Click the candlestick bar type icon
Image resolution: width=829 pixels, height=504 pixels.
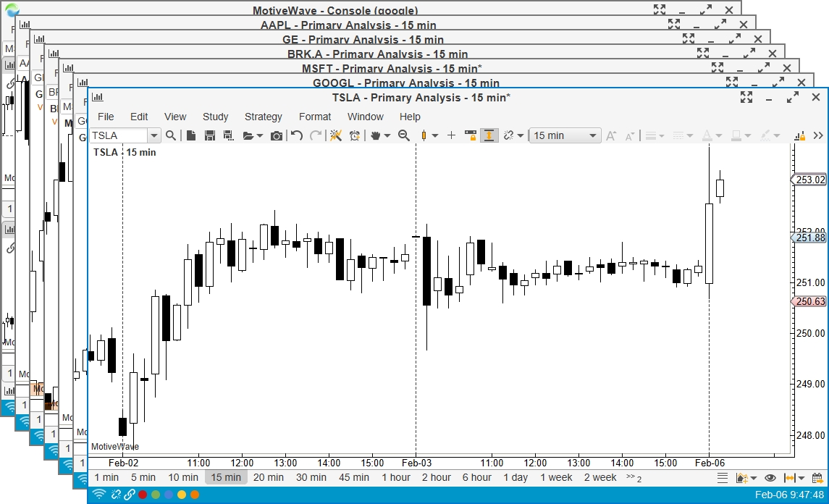(x=424, y=135)
